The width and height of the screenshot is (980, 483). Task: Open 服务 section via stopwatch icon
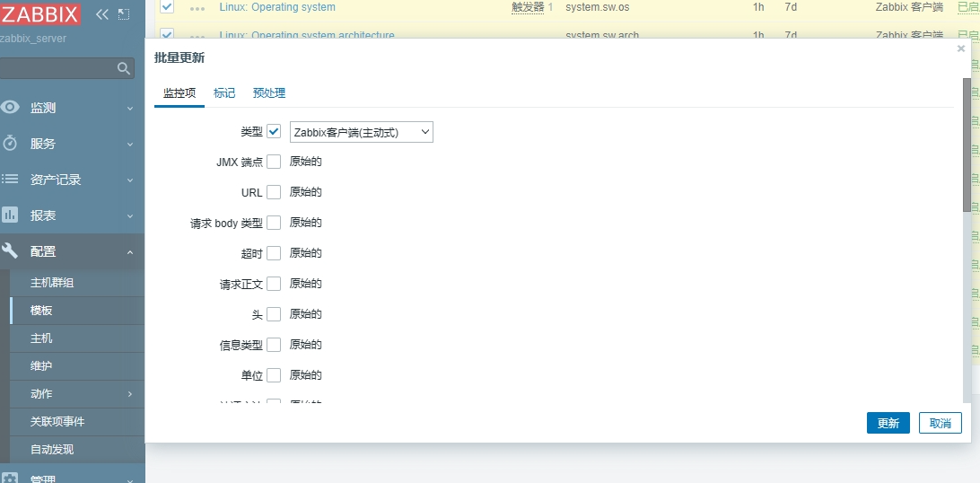pyautogui.click(x=11, y=144)
